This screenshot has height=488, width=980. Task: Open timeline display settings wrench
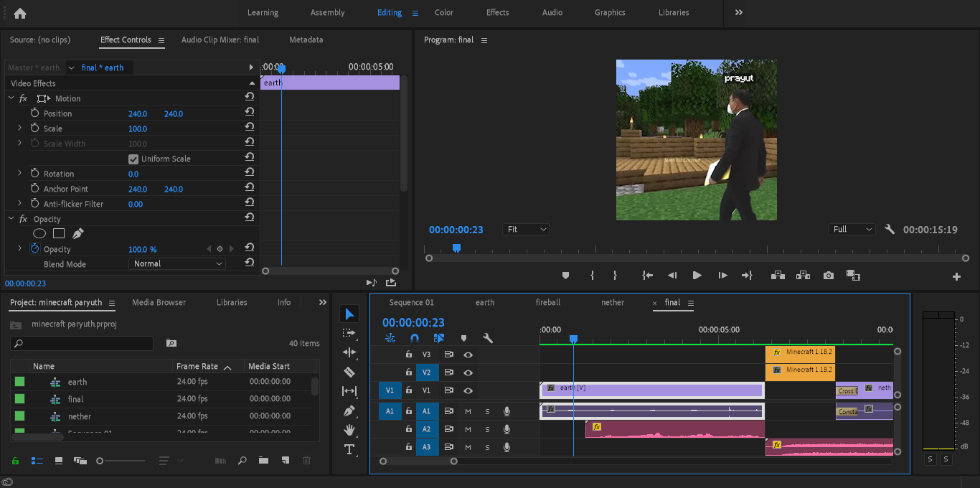coord(488,338)
